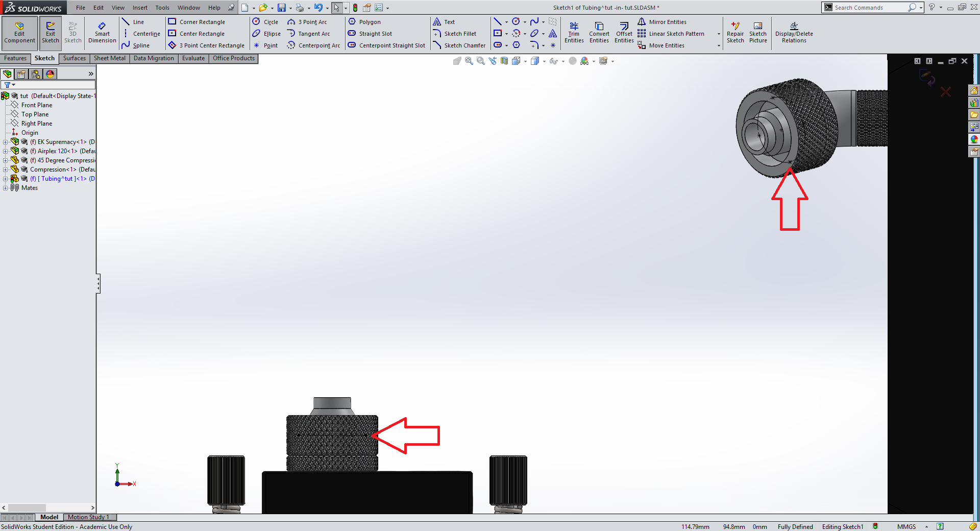Toggle the Rebuild traffic light icon
This screenshot has height=531, width=980.
(x=355, y=8)
